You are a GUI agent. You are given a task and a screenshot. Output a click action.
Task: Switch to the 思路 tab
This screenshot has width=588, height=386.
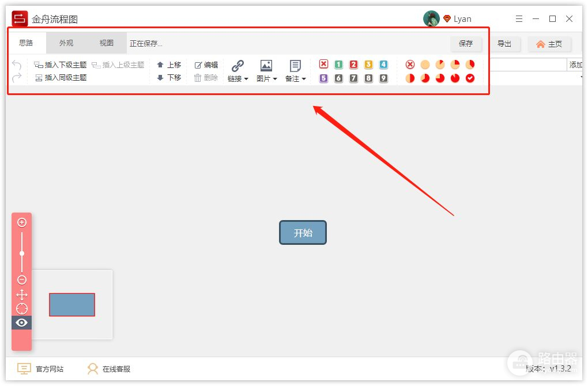point(27,43)
